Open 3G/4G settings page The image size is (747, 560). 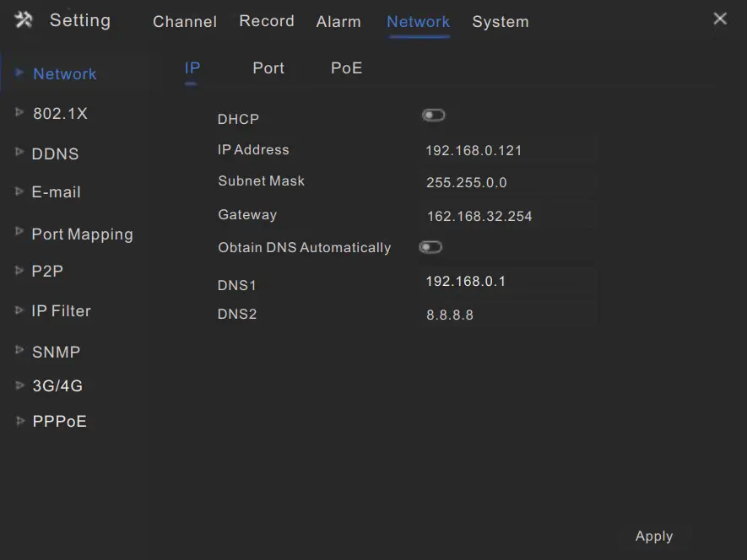[57, 386]
